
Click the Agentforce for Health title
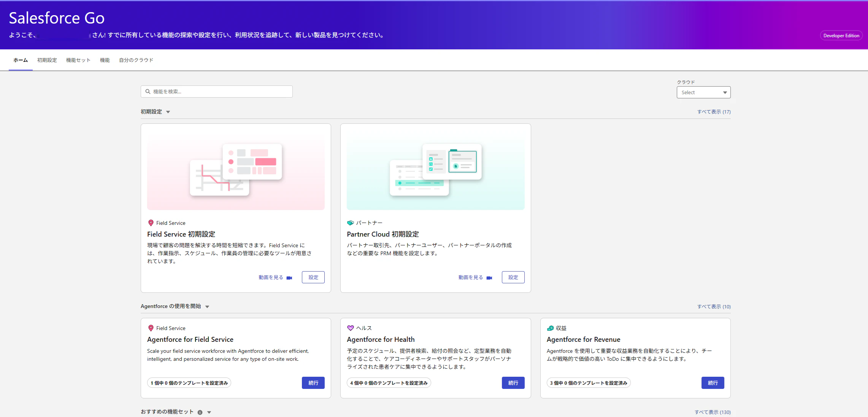(381, 340)
